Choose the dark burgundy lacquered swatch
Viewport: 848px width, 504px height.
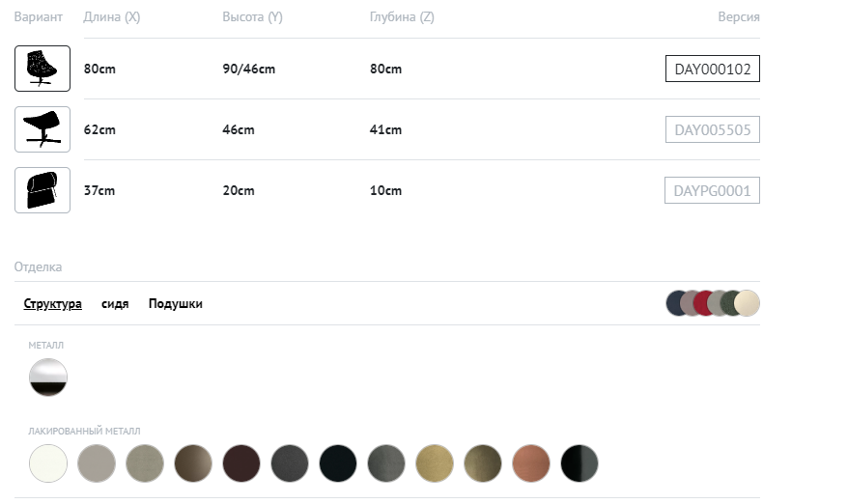(241, 463)
